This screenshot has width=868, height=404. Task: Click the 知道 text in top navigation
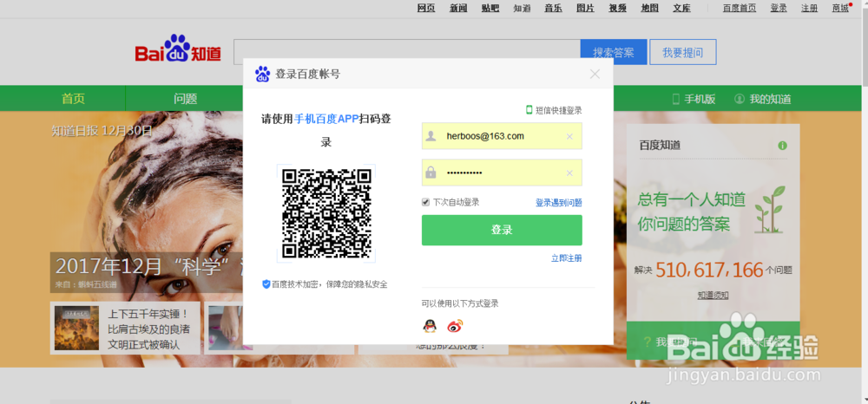tap(522, 8)
